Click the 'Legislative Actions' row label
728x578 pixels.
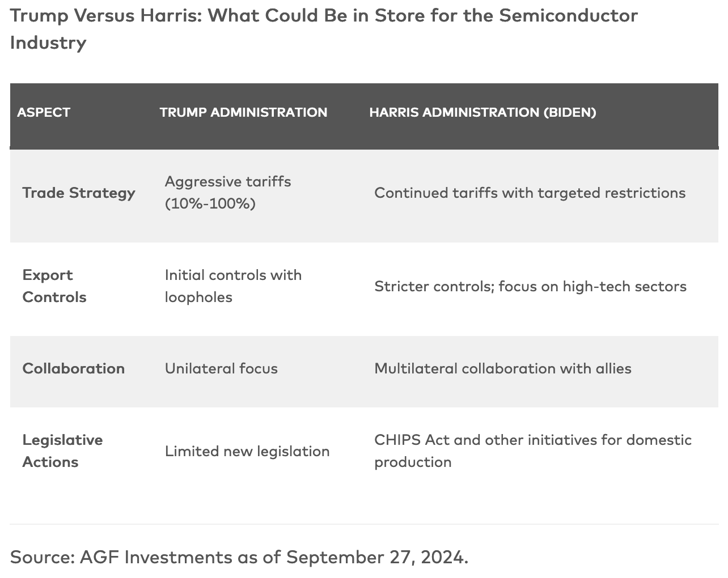62,450
